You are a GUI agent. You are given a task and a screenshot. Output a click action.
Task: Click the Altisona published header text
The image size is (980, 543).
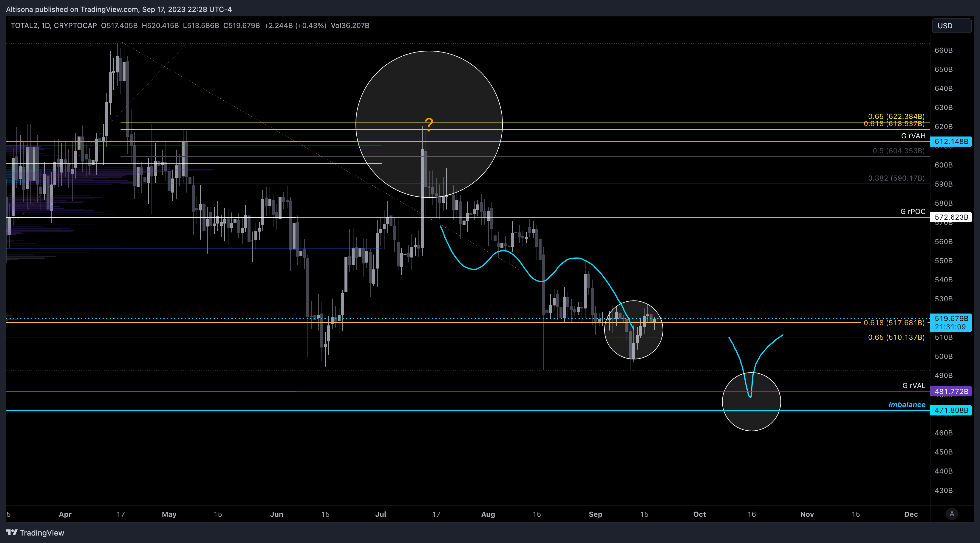click(119, 9)
